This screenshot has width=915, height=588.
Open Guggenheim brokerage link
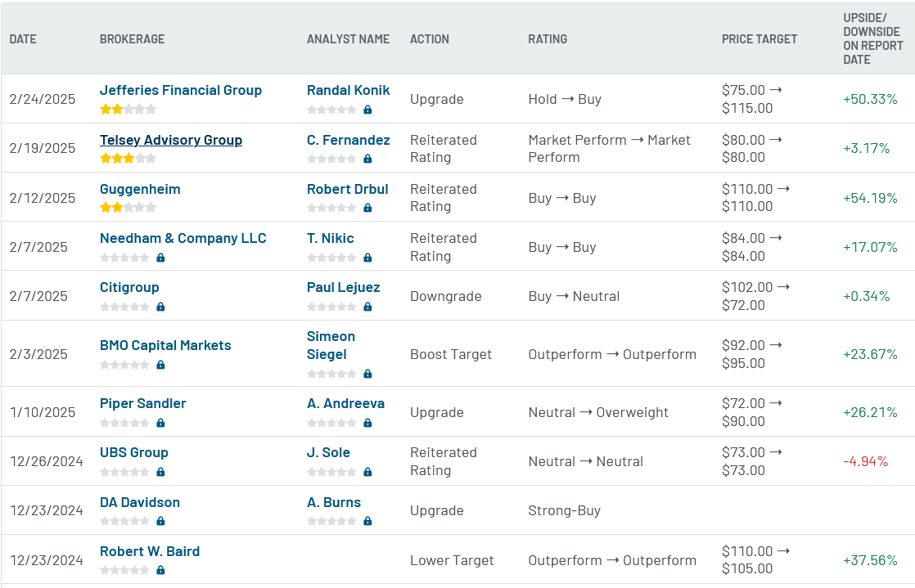[x=140, y=189]
